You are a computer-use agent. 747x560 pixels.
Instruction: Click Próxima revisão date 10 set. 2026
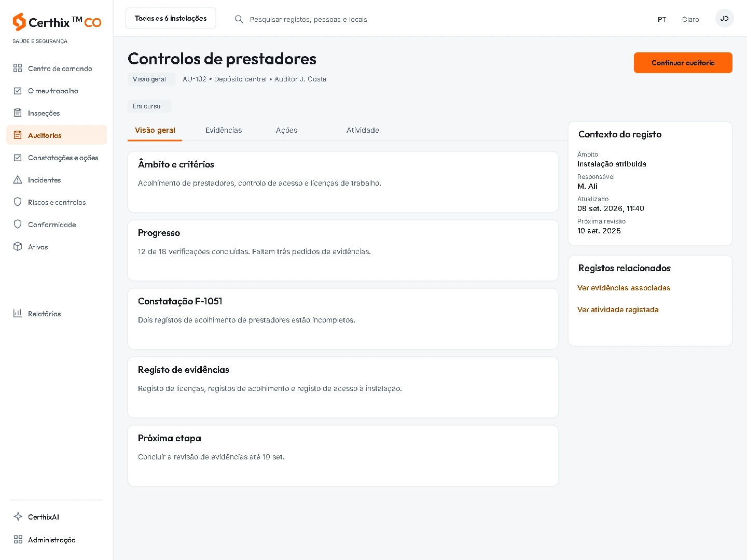pos(599,231)
